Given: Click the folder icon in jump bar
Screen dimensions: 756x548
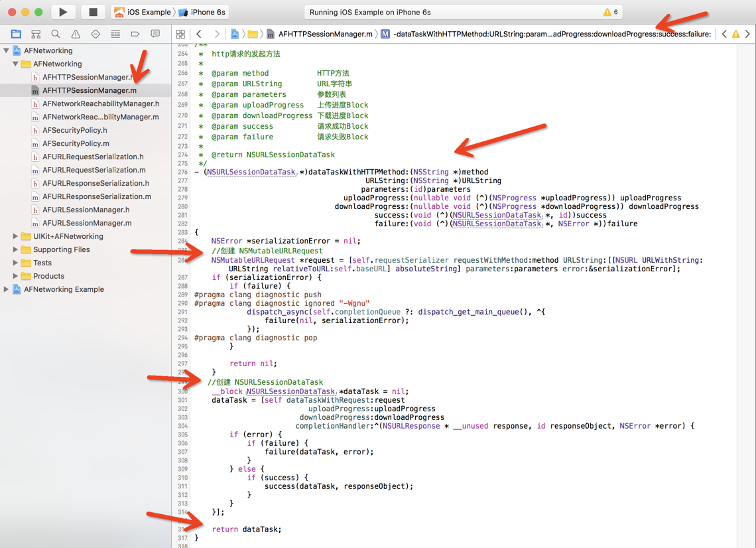Looking at the screenshot, I should tap(253, 34).
